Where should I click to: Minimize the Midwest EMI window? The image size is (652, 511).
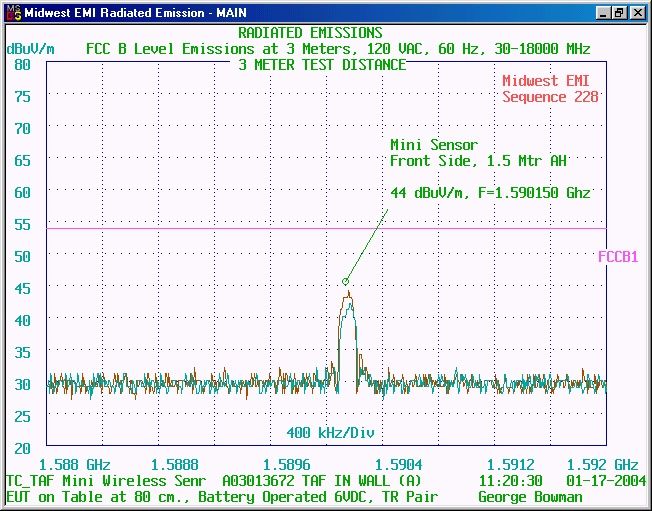click(x=603, y=13)
